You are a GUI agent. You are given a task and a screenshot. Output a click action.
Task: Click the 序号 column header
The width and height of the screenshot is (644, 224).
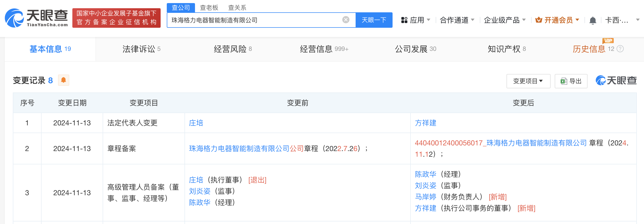coord(27,103)
